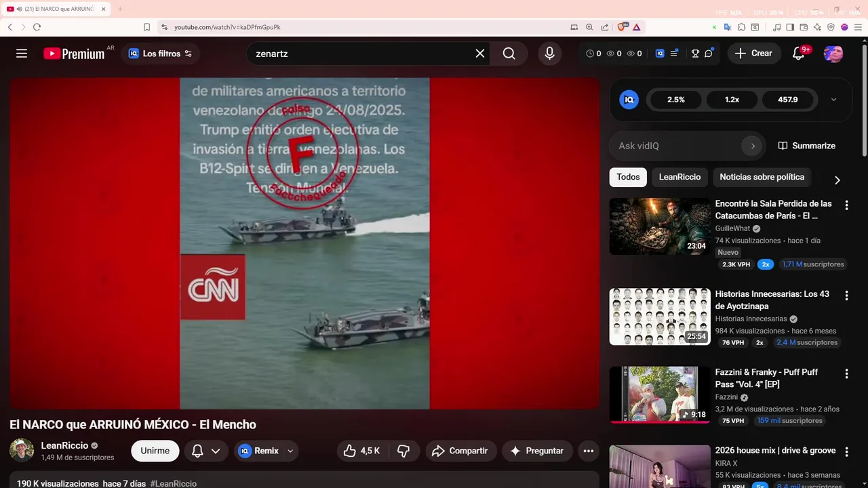Viewport: 868px width, 488px height.
Task: Select the 'Noticias sobre política' chip
Action: pyautogui.click(x=762, y=177)
